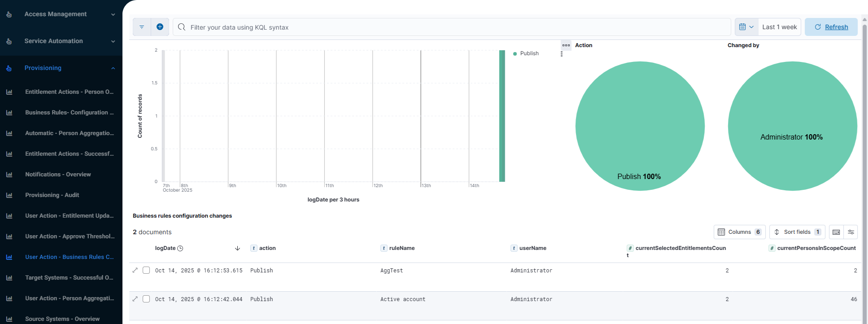The height and width of the screenshot is (324, 868).
Task: Open the Action panel options menu
Action: pos(566,45)
